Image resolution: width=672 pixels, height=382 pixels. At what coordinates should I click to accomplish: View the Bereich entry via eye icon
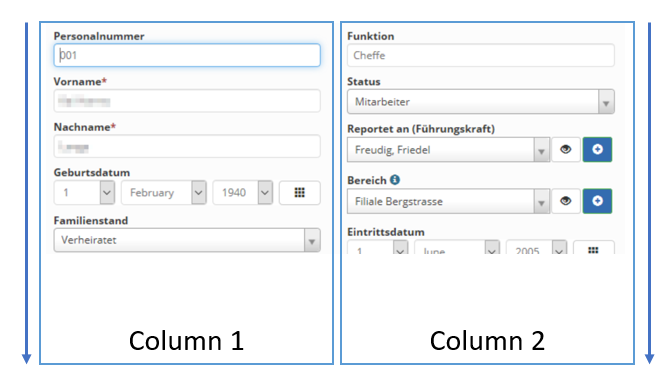click(x=566, y=201)
